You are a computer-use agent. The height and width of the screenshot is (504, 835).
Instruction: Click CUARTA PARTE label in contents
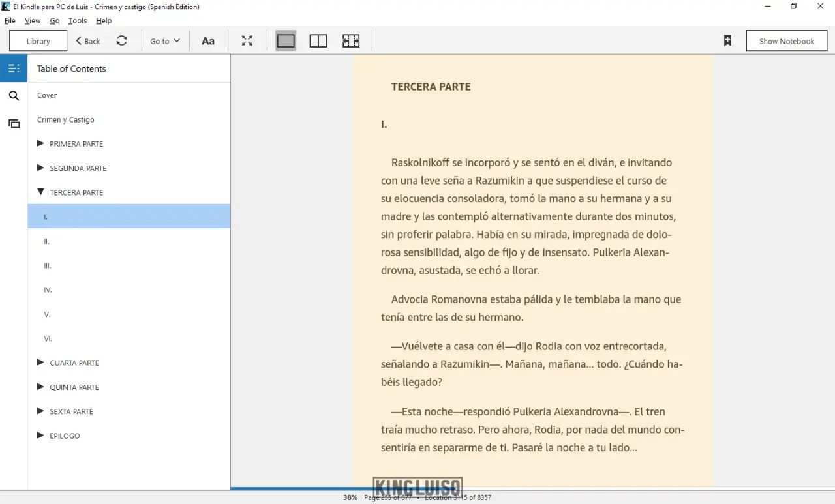point(74,363)
